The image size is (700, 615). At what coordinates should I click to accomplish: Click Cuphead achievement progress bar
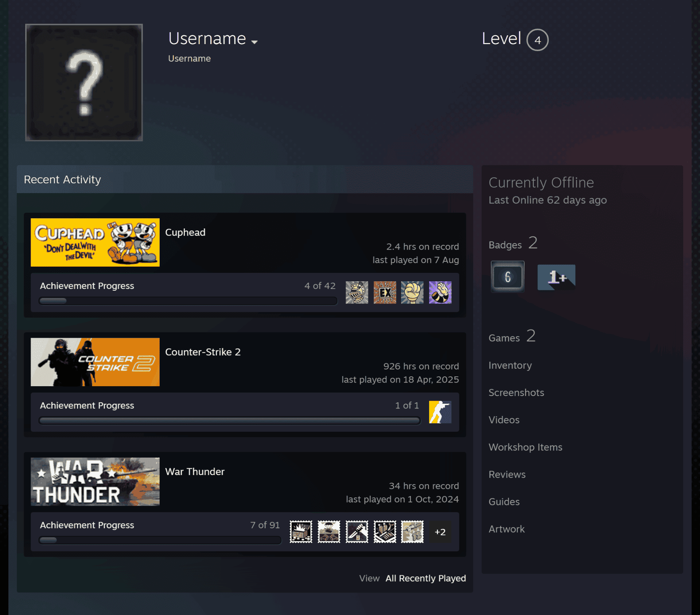pos(188,301)
